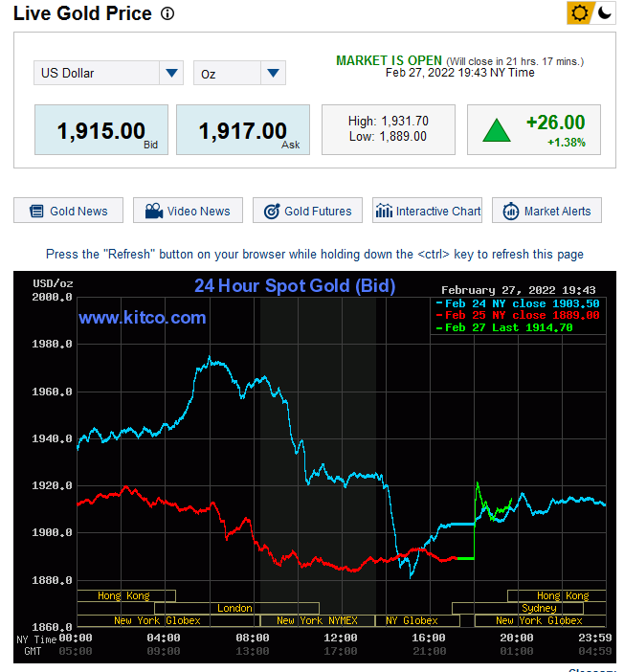Viewport: 624px width, 672px height.
Task: Click the arrow on the US Dollar dropdown
Action: 171,73
